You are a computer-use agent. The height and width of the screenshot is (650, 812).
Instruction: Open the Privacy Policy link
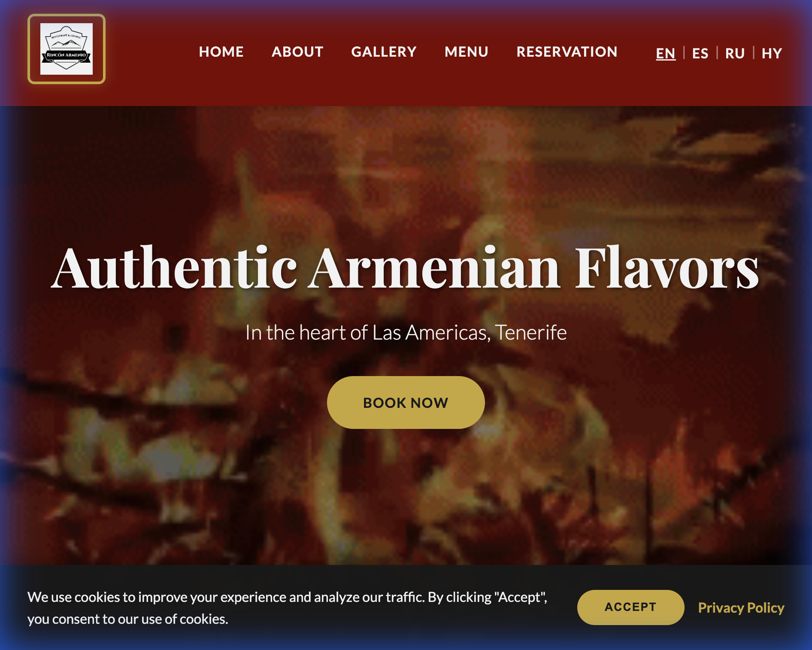point(741,607)
